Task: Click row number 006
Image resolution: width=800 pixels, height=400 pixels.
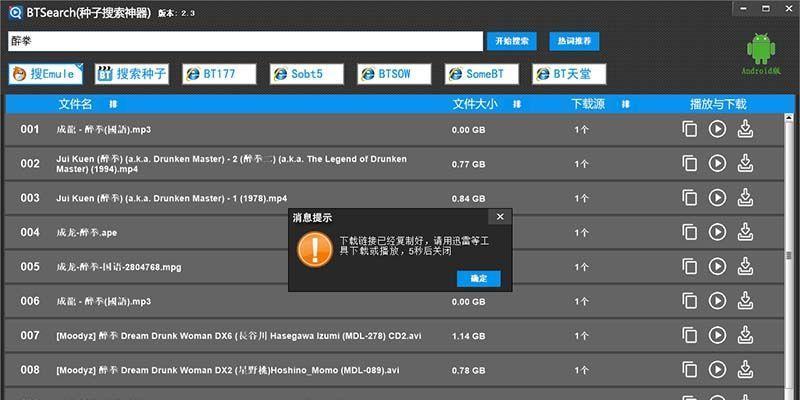Action: click(30, 301)
